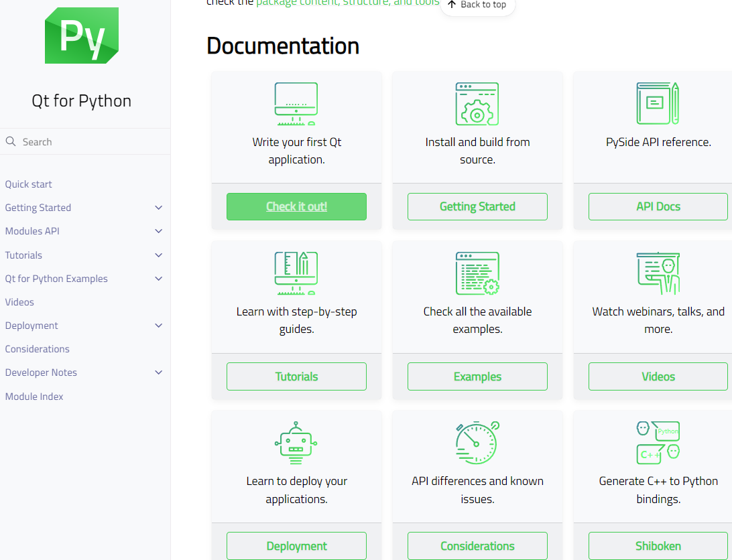Open the Examples button
The image size is (732, 560).
click(477, 376)
